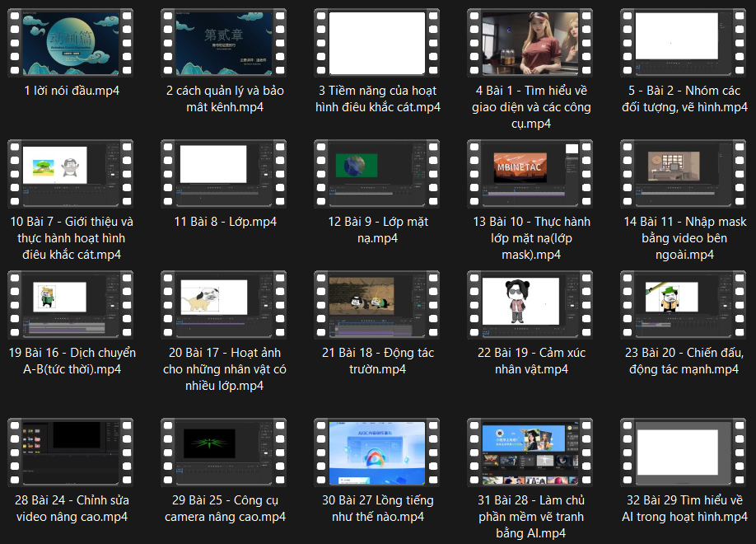
Task: Select the '10 Bài 7' video file icon
Action: click(x=71, y=173)
